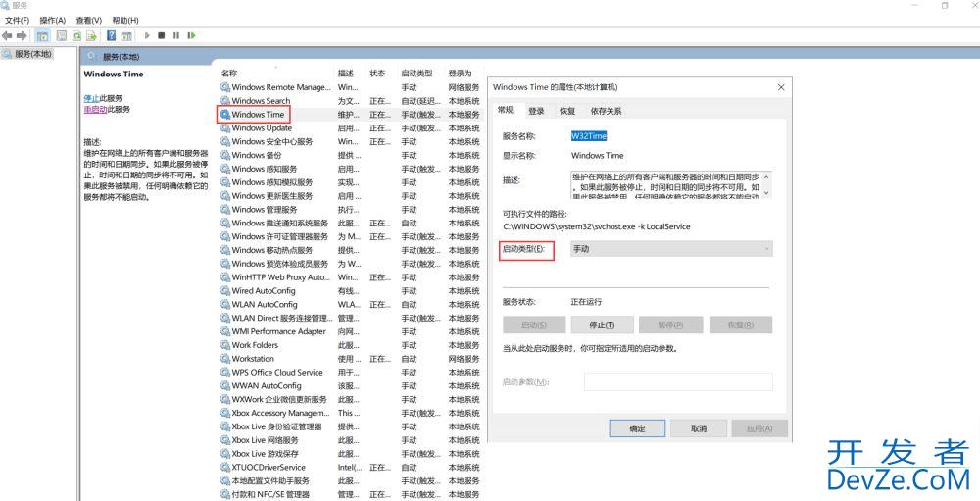Click the 取消 button

coord(699,428)
